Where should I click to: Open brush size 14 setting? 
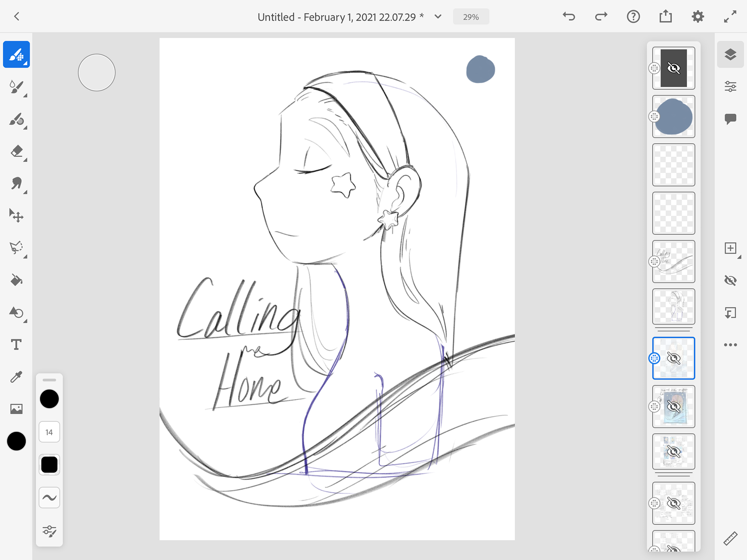pos(49,432)
